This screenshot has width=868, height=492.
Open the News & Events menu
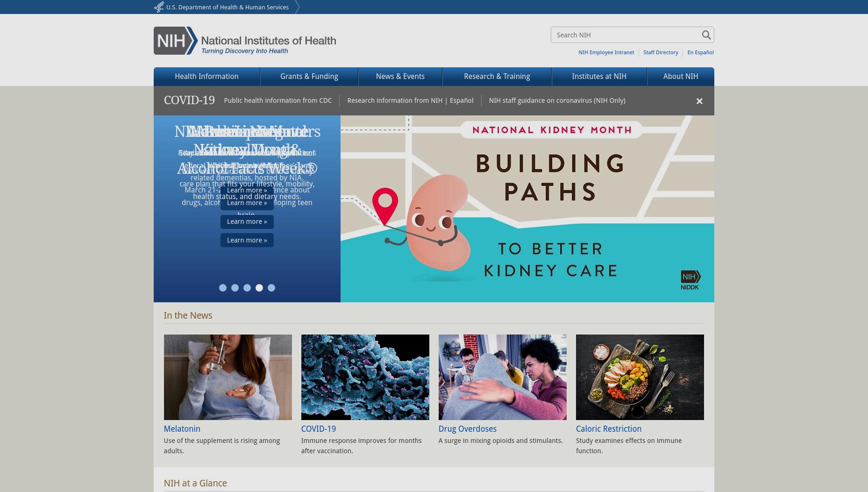400,77
